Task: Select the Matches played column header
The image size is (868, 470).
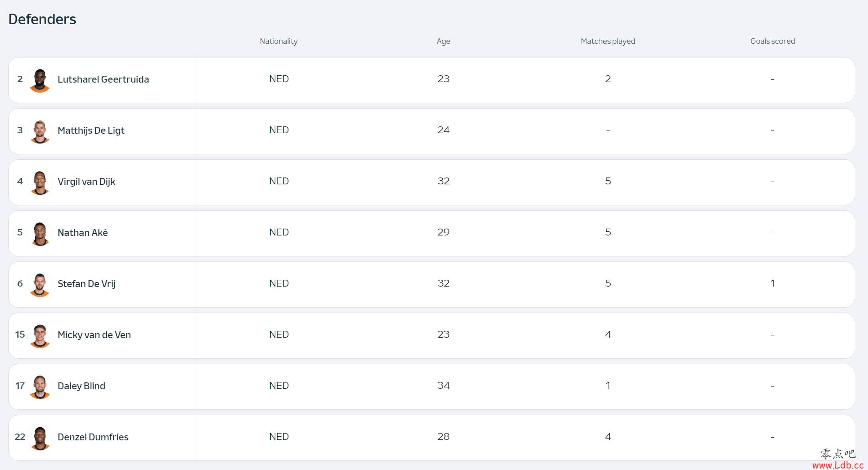Action: pos(608,42)
